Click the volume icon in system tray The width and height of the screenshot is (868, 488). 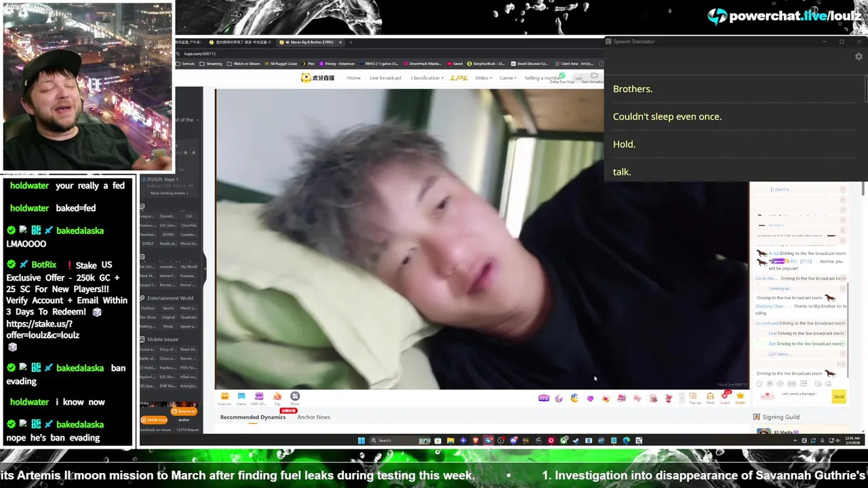point(837,441)
